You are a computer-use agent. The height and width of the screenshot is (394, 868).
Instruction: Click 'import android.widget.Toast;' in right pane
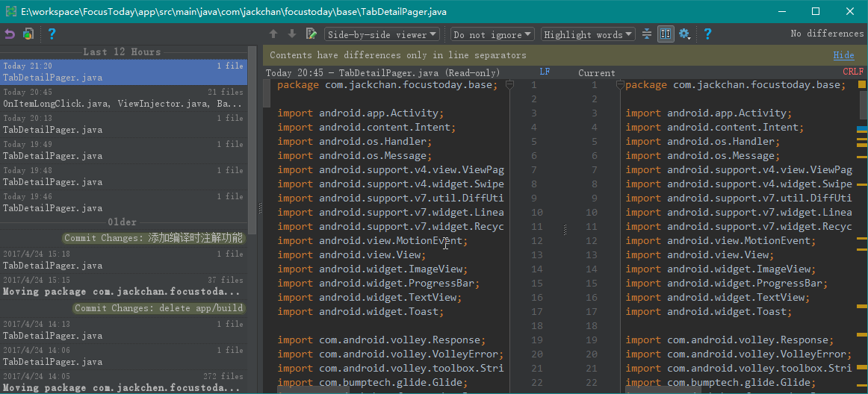tap(709, 312)
